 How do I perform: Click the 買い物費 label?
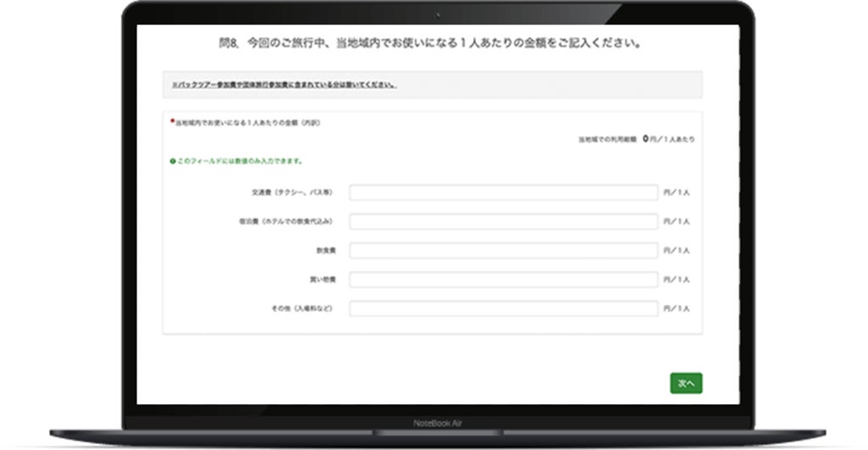[x=322, y=280]
